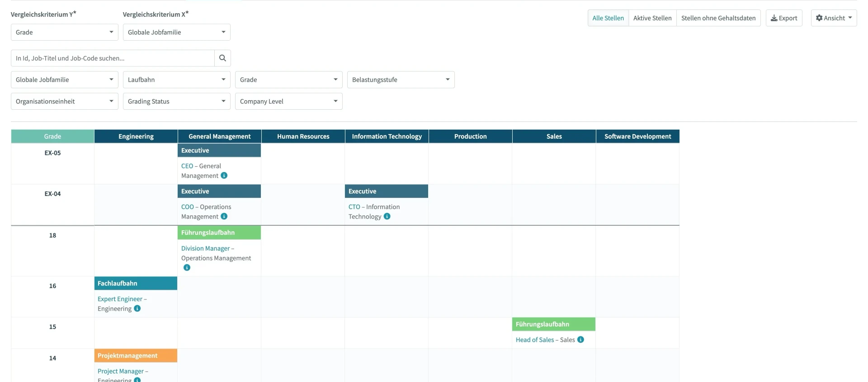Open info icon for CEO – General Management
Screen dimensions: 868x382
click(224, 176)
